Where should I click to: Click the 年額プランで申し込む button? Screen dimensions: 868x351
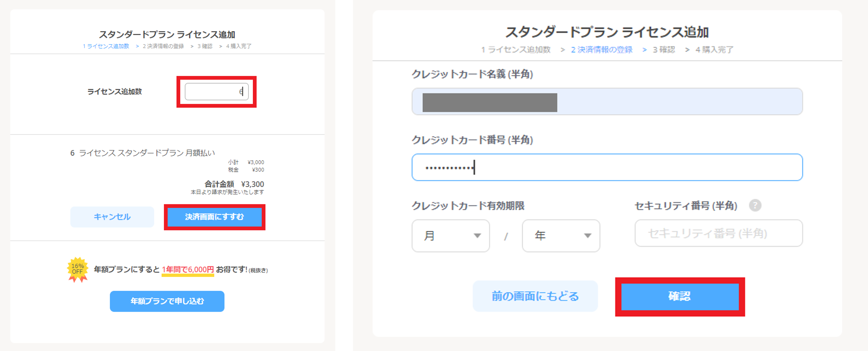[167, 301]
